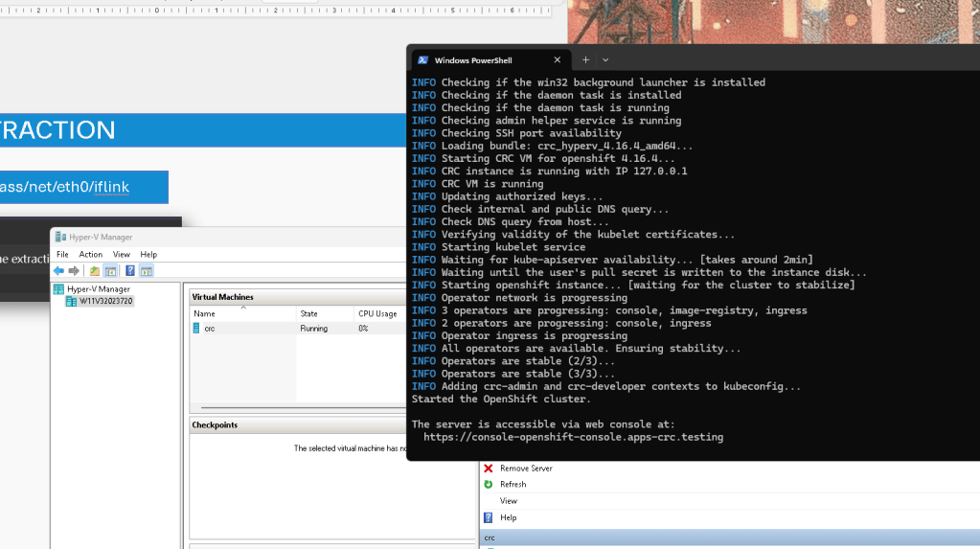Open the terminal profile dropdown chevron
This screenshot has height=549, width=980.
[x=605, y=60]
